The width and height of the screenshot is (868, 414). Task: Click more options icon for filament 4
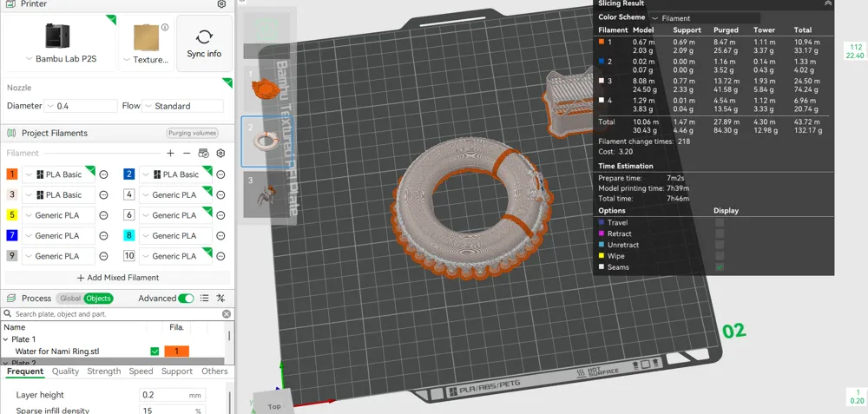coord(220,194)
